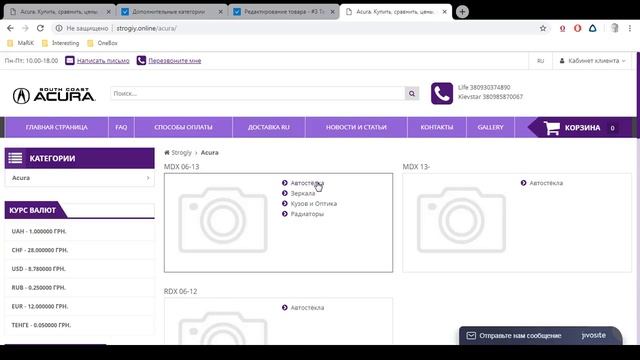640x360 pixels.
Task: Reload the page with refresh icon
Action: (x=40, y=28)
